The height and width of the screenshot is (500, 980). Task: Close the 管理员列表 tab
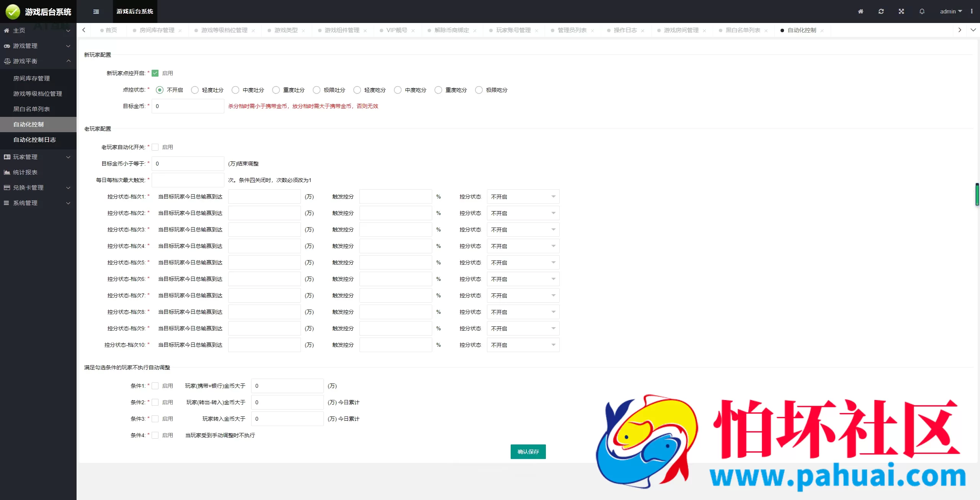pos(592,31)
